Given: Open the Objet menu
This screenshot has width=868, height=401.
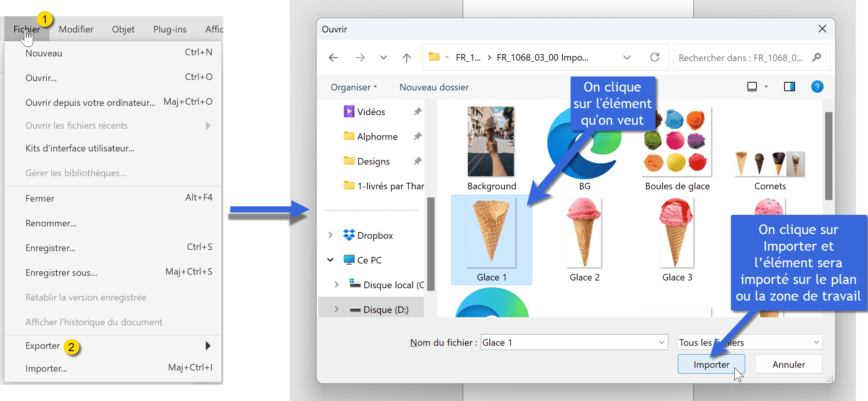Looking at the screenshot, I should point(123,29).
